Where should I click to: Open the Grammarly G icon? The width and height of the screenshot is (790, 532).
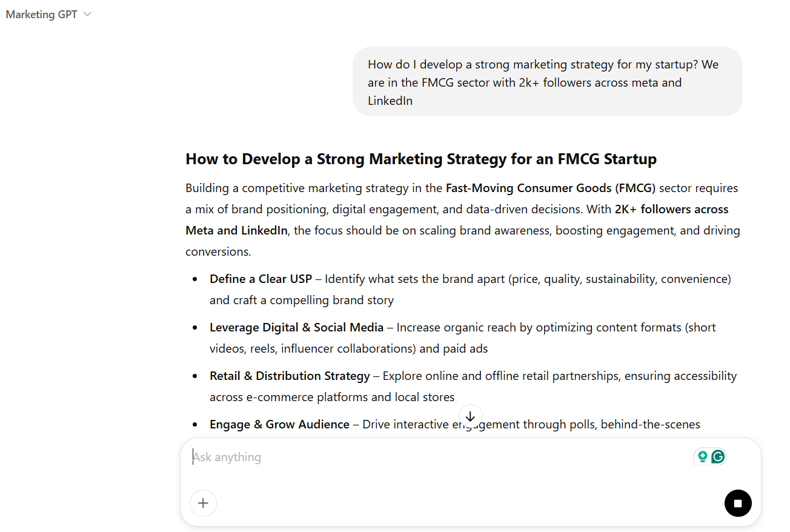click(x=718, y=456)
